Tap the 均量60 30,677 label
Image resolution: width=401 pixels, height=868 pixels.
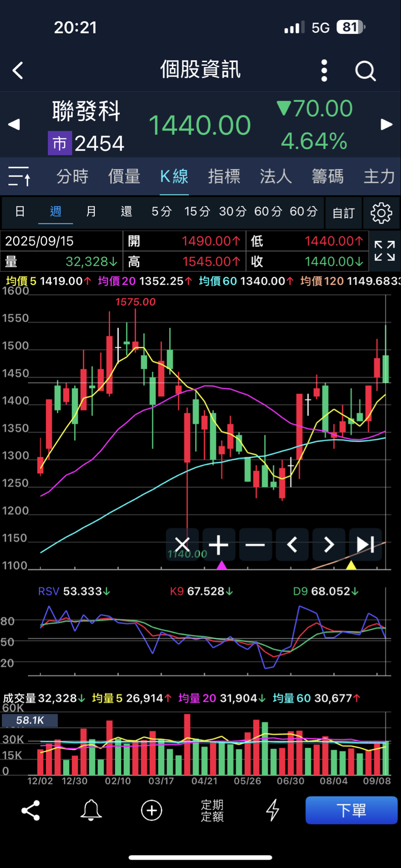point(316,698)
